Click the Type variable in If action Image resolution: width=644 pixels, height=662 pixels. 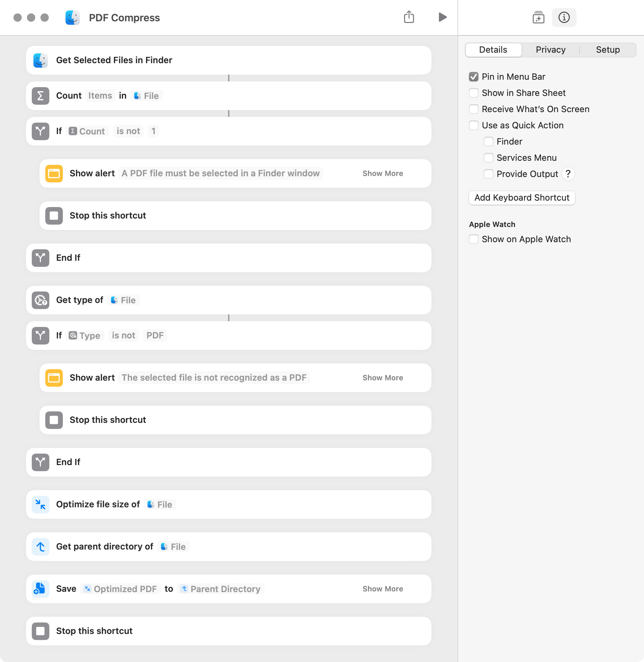point(85,335)
